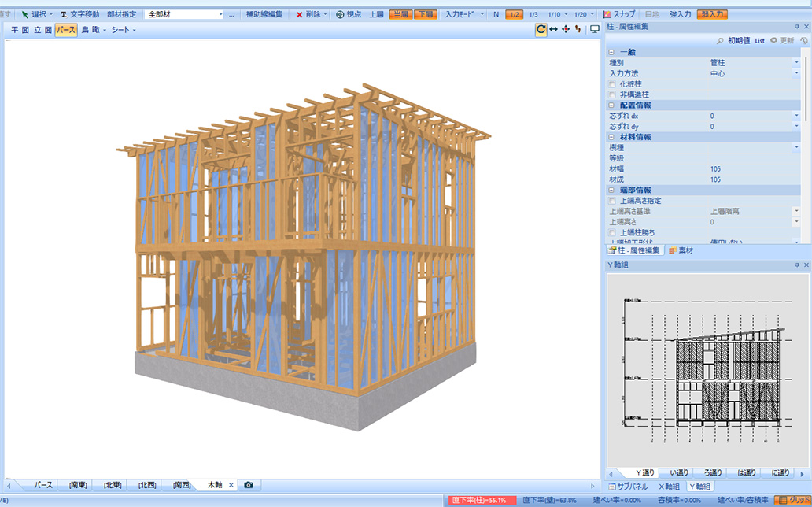Open the 芯ずれ dx dropdown
Image resolution: width=812 pixels, height=507 pixels.
796,116
